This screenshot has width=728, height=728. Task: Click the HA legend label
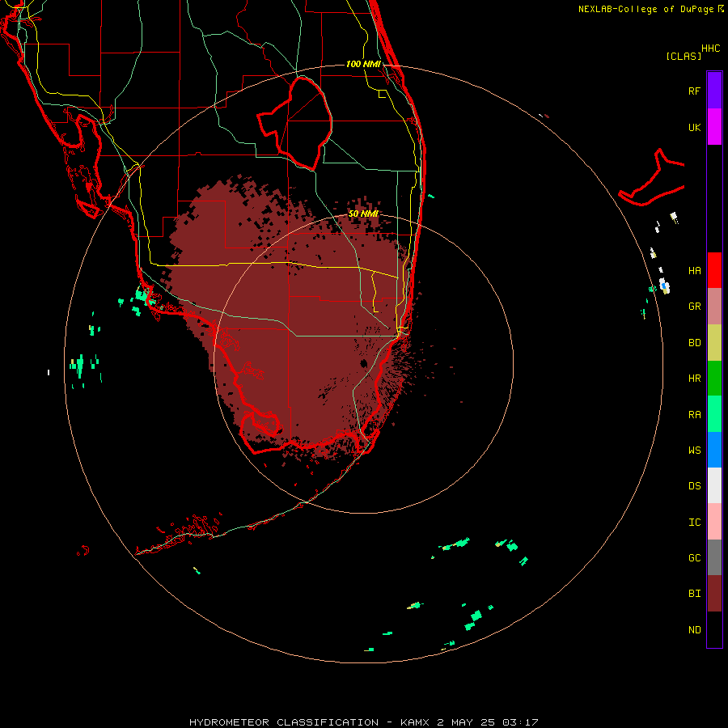(694, 270)
